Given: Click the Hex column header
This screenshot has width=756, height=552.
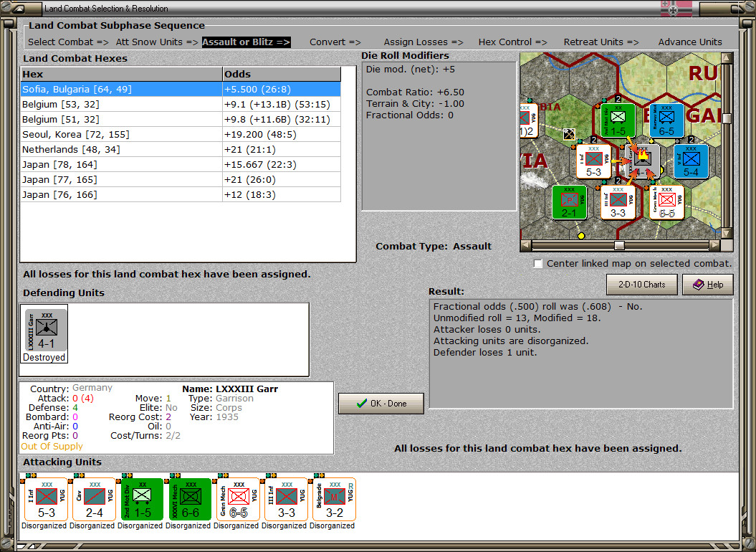Looking at the screenshot, I should [121, 74].
